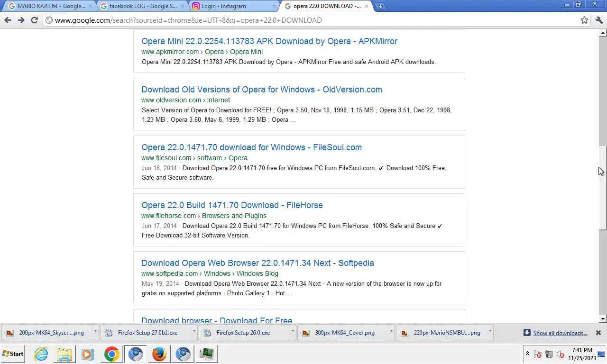The height and width of the screenshot is (364, 607).
Task: Open second Chromium icon next to Firefox
Action: coord(183,354)
